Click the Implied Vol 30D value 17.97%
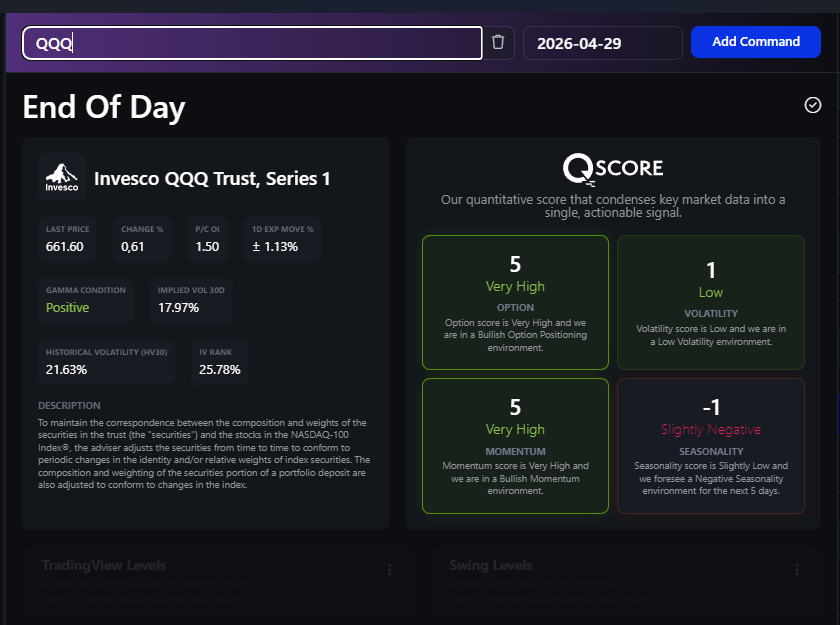This screenshot has width=840, height=625. coord(178,308)
